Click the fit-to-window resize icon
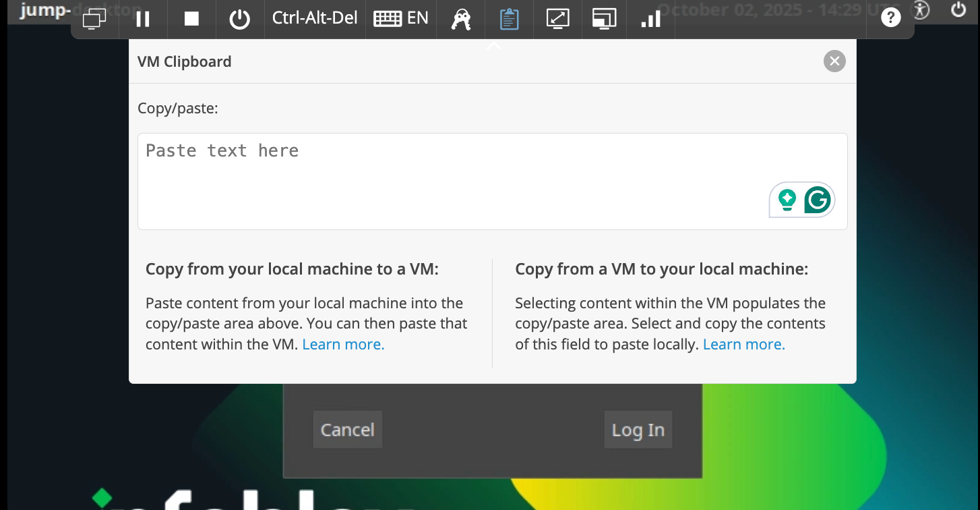The image size is (980, 510). (557, 19)
